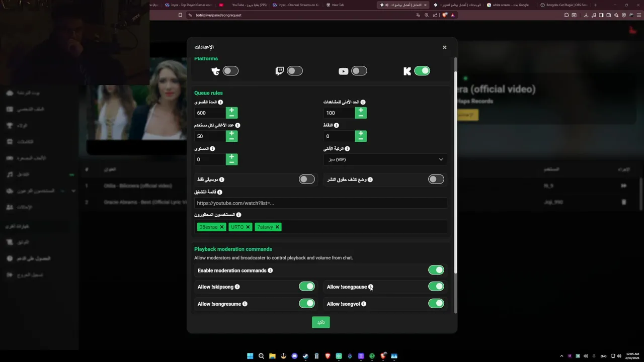Click the Twitch platform logo icon

(280, 71)
